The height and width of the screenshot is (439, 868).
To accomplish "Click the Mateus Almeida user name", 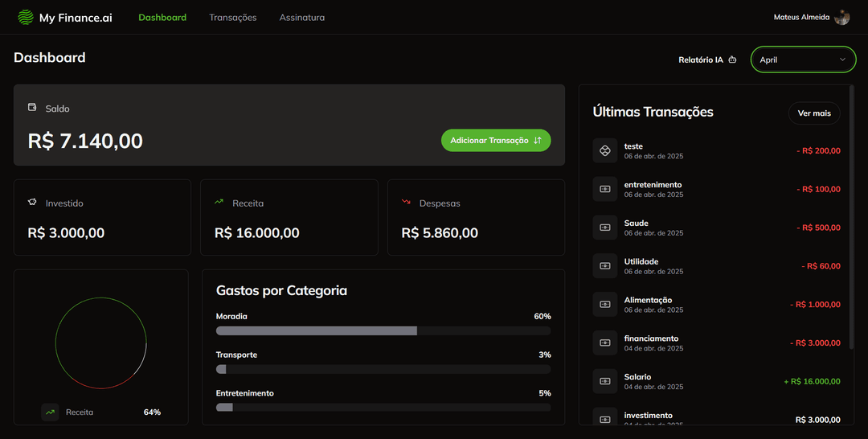I will [801, 17].
